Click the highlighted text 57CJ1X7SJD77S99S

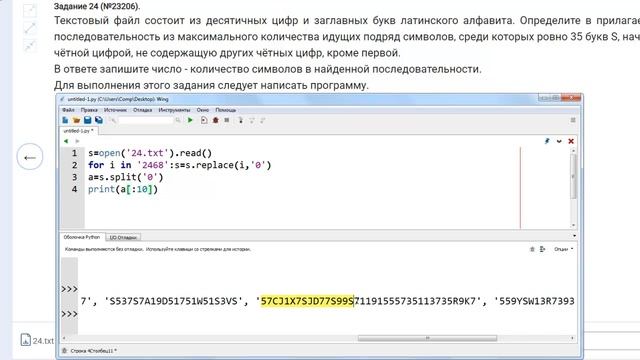point(307,301)
